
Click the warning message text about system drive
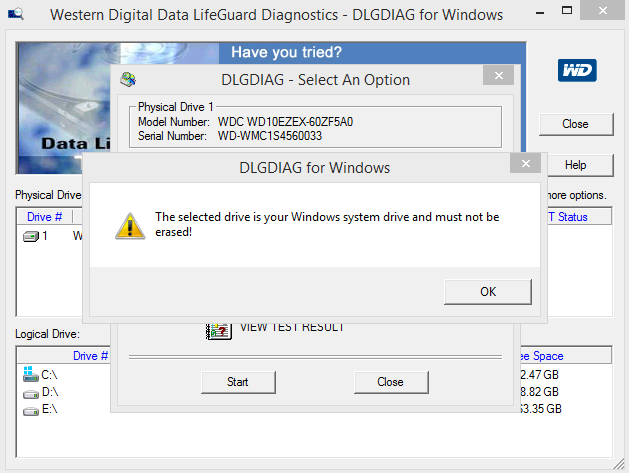327,224
